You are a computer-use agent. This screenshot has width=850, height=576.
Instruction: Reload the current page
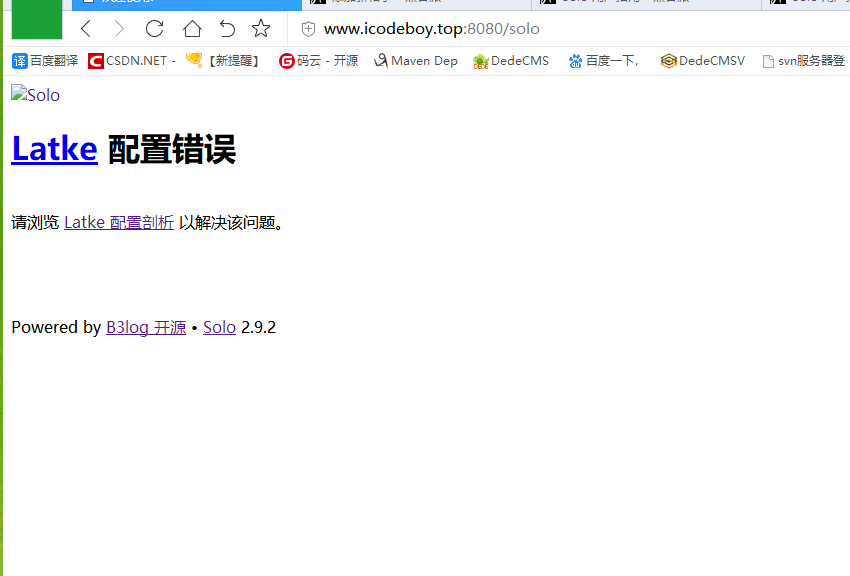pyautogui.click(x=154, y=29)
